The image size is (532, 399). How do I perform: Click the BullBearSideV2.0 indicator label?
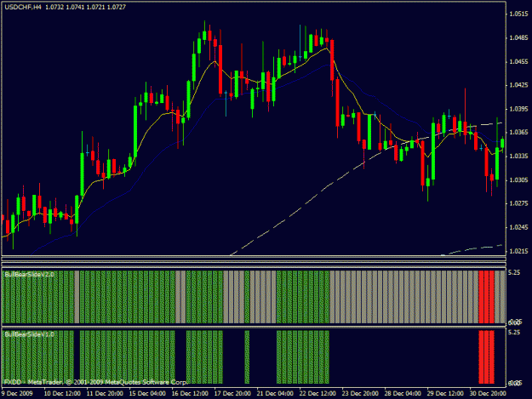(x=29, y=274)
